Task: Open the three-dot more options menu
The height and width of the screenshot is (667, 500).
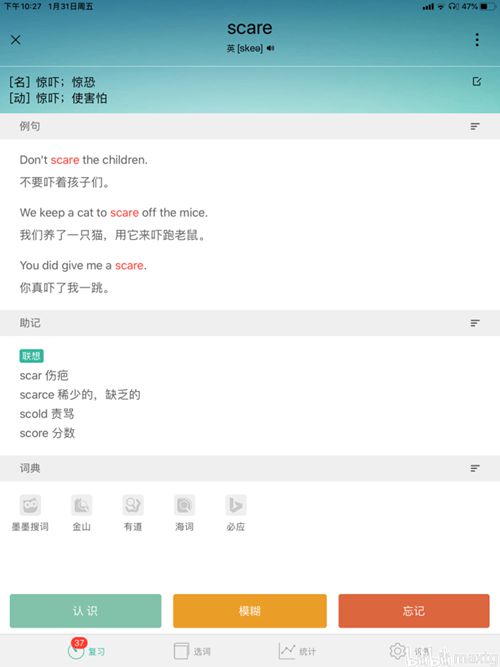Action: 477,40
